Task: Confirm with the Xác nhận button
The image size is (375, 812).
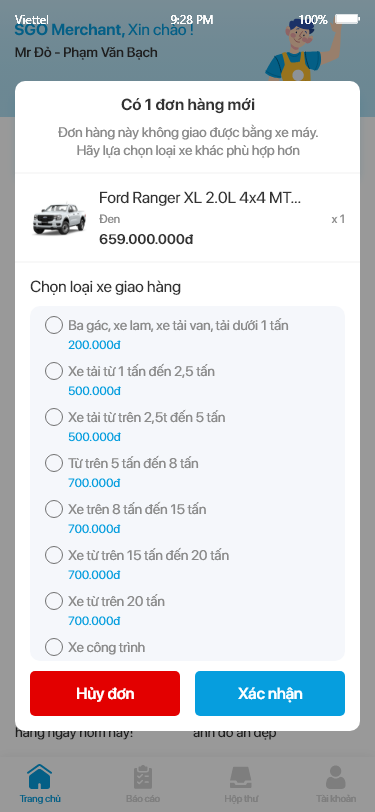Action: pos(270,693)
